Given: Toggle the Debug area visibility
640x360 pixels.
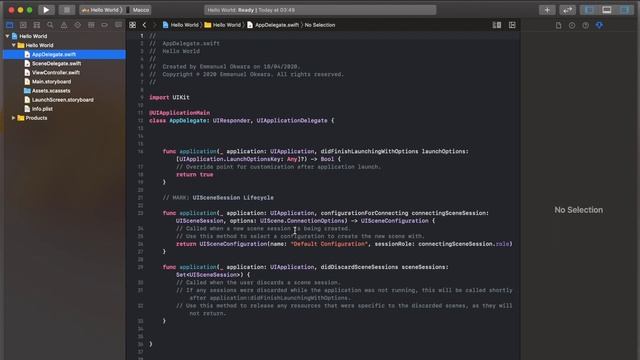Looking at the screenshot, I should [607, 10].
